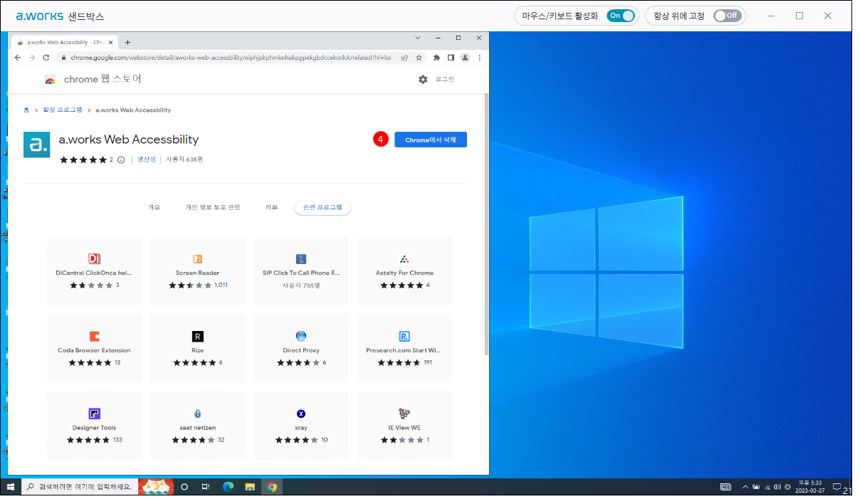Click the touch keyboard tray icon

pyautogui.click(x=725, y=487)
